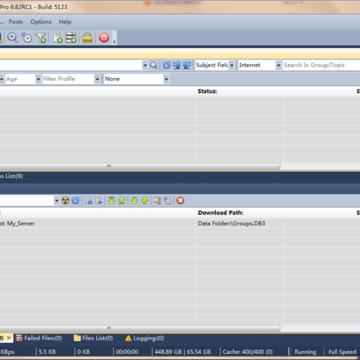This screenshot has height=360, width=360.
Task: Open the None dropdown
Action: tap(166, 79)
